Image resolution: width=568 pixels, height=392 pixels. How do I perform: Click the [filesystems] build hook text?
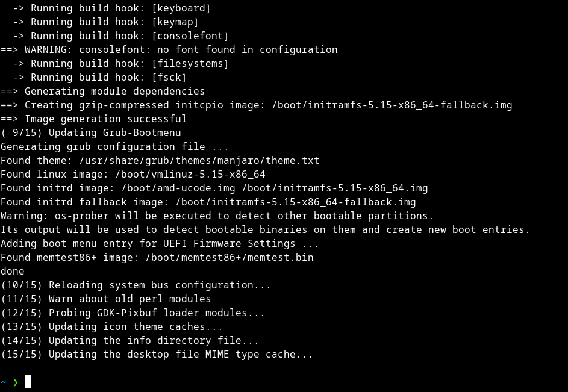point(190,63)
